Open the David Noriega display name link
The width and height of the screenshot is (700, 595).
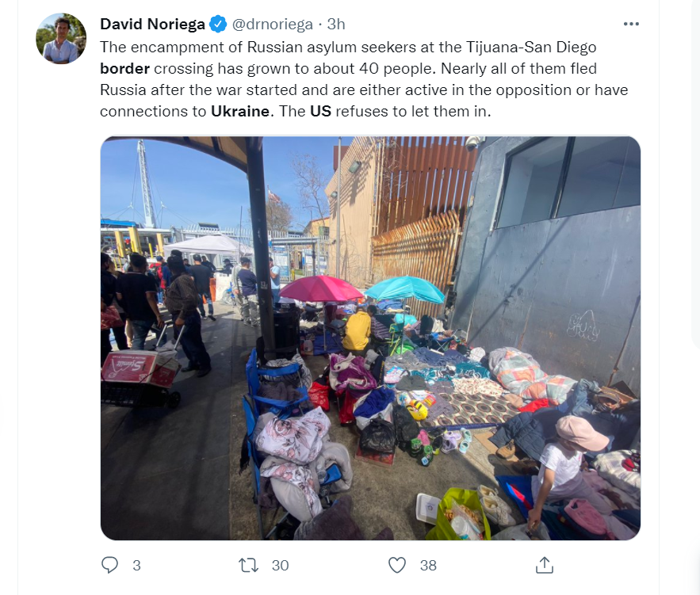click(x=152, y=24)
